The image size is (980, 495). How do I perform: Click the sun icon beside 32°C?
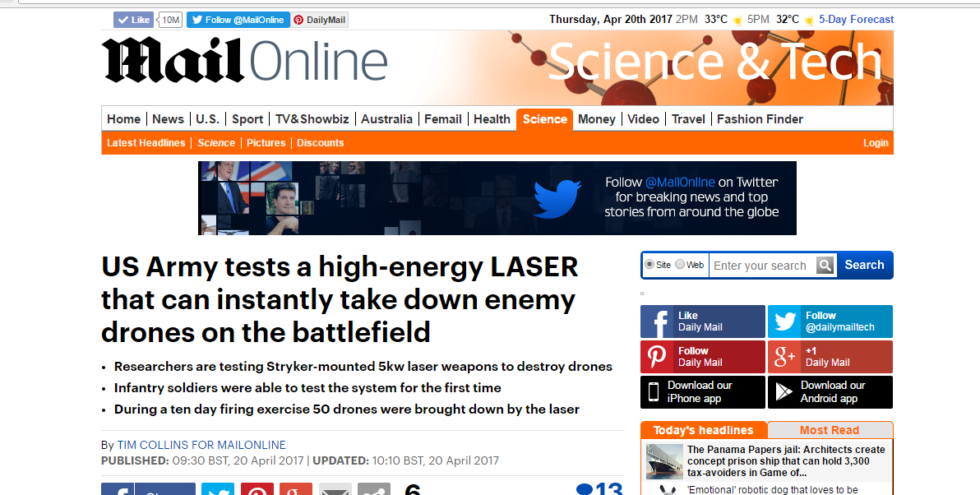(809, 20)
